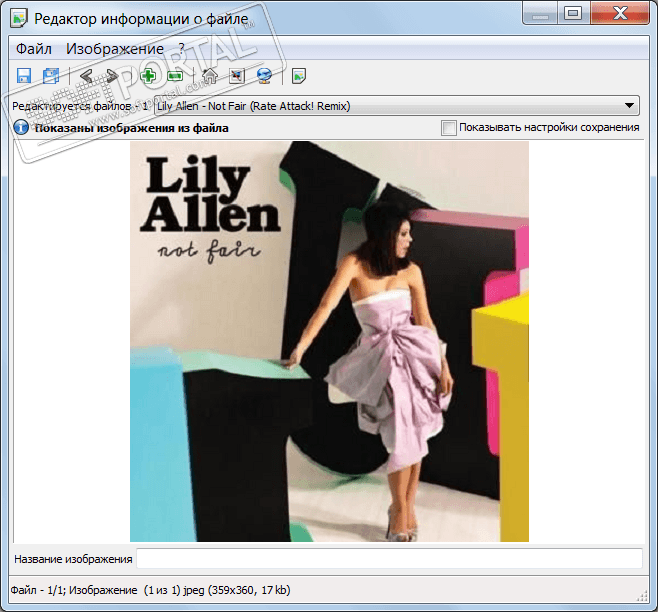Viewport: 658px width, 612px height.
Task: Click the app icon in title bar
Action: click(x=19, y=19)
